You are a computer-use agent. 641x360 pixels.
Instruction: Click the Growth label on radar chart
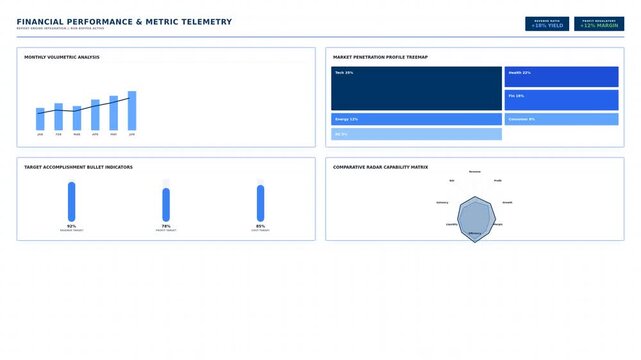pyautogui.click(x=507, y=202)
